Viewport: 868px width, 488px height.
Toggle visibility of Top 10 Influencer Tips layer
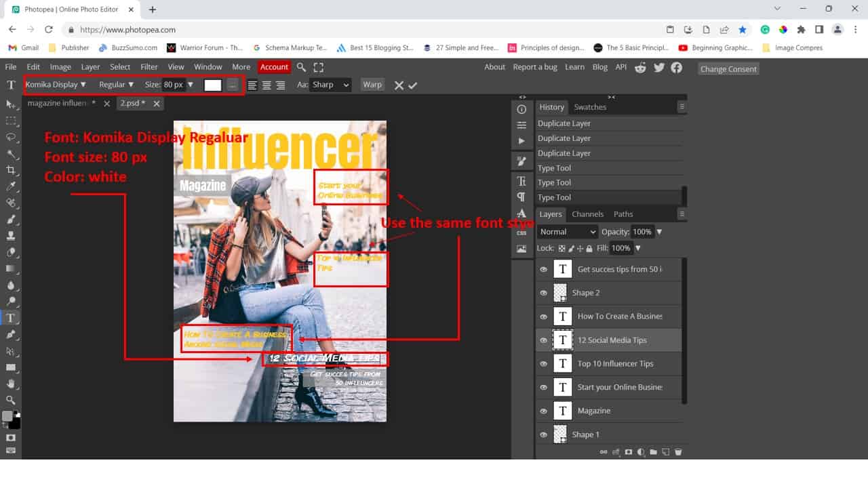click(x=543, y=364)
